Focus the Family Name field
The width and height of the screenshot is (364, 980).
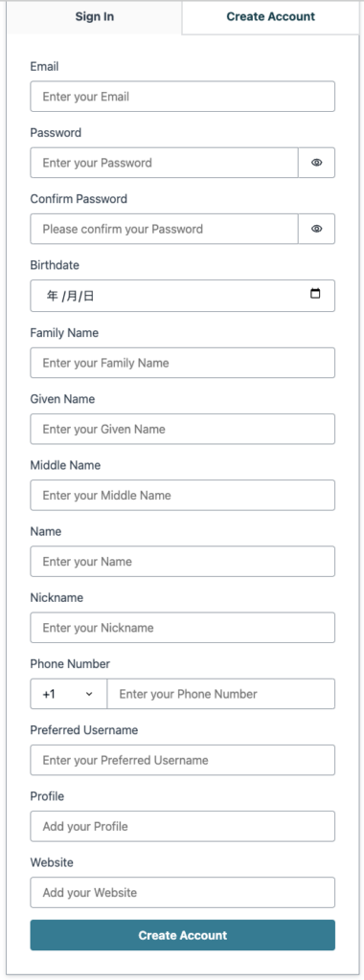tap(183, 363)
